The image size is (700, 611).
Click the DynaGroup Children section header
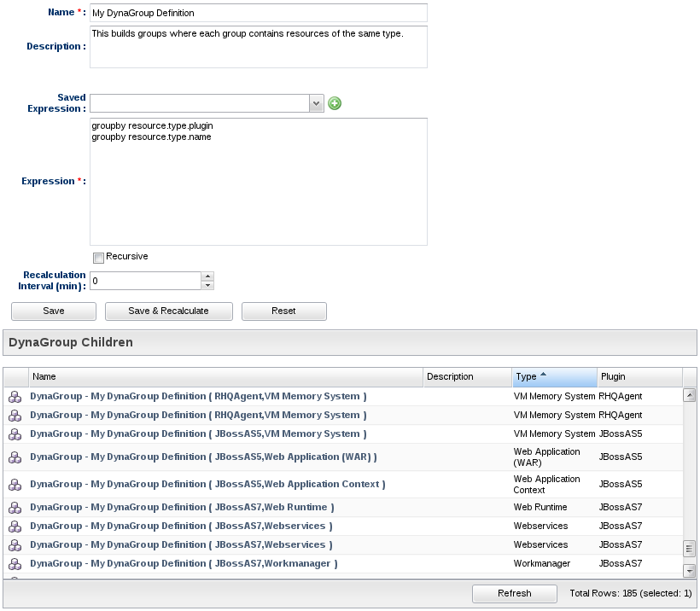tap(350, 343)
